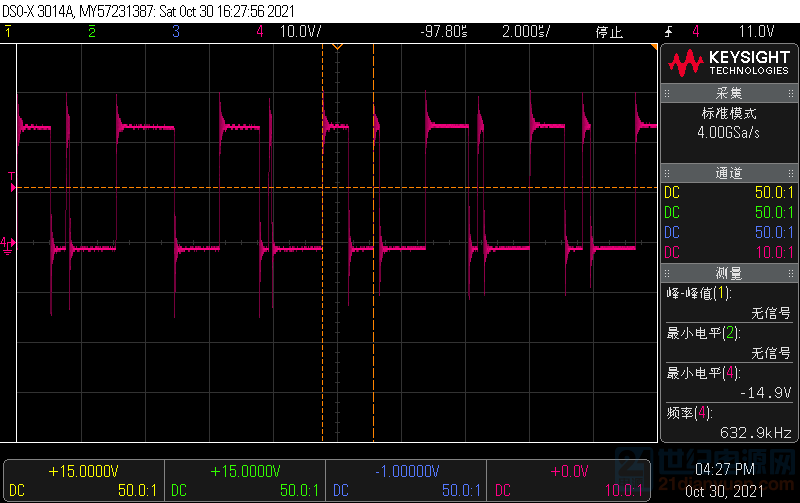800x503 pixels.
Task: Click the DSO-X 3014A title text
Action: (39, 11)
